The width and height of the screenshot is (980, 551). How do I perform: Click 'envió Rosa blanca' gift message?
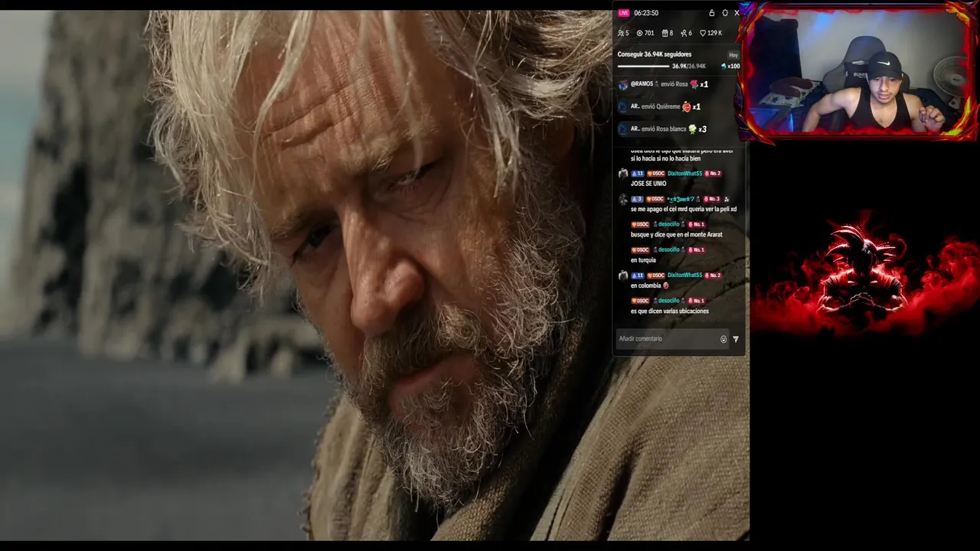click(x=664, y=129)
